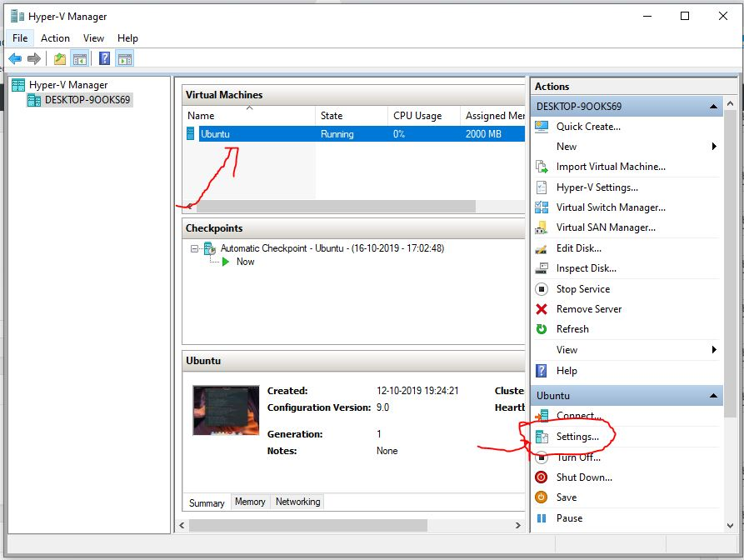Click the Actions pane scroll up arrow
This screenshot has width=744, height=560.
[x=730, y=103]
